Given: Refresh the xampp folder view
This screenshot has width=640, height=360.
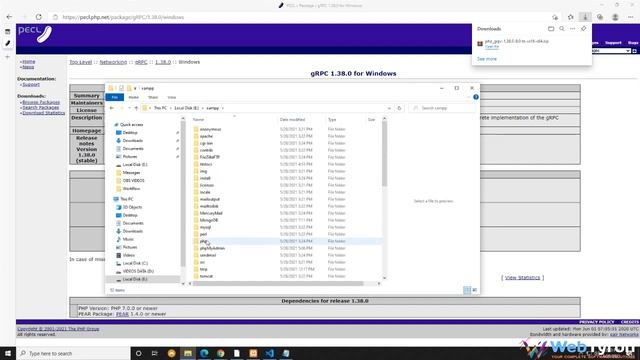Looking at the screenshot, I should [399, 108].
